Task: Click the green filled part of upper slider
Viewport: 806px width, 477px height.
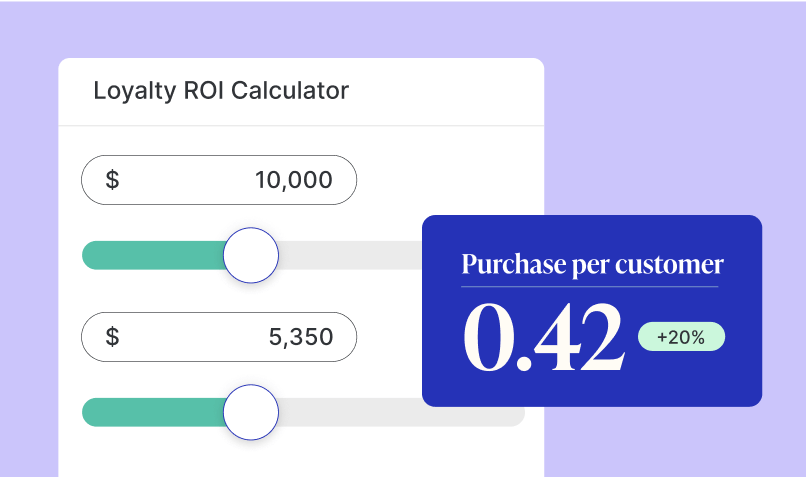Action: coord(150,255)
